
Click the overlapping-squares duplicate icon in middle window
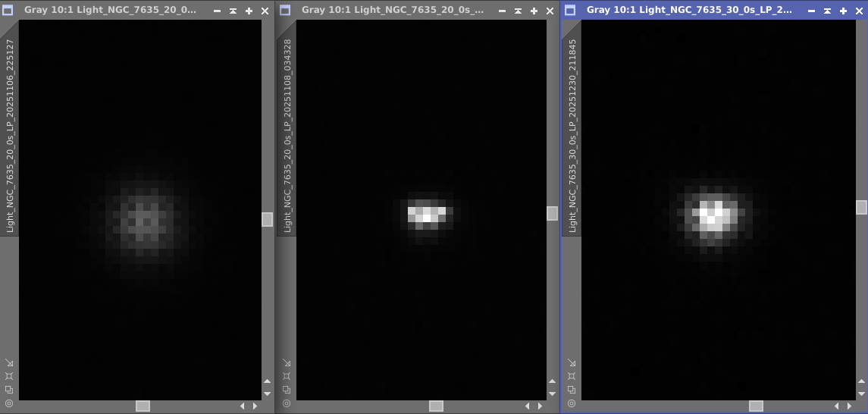click(287, 390)
